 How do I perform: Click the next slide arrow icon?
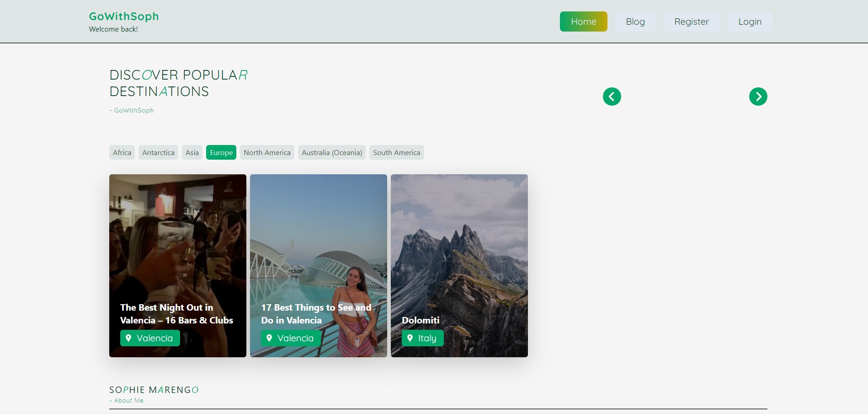(758, 97)
